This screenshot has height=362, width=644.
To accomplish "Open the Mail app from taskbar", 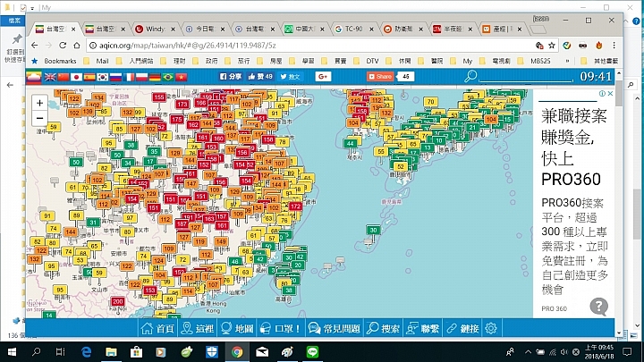I will tap(262, 352).
